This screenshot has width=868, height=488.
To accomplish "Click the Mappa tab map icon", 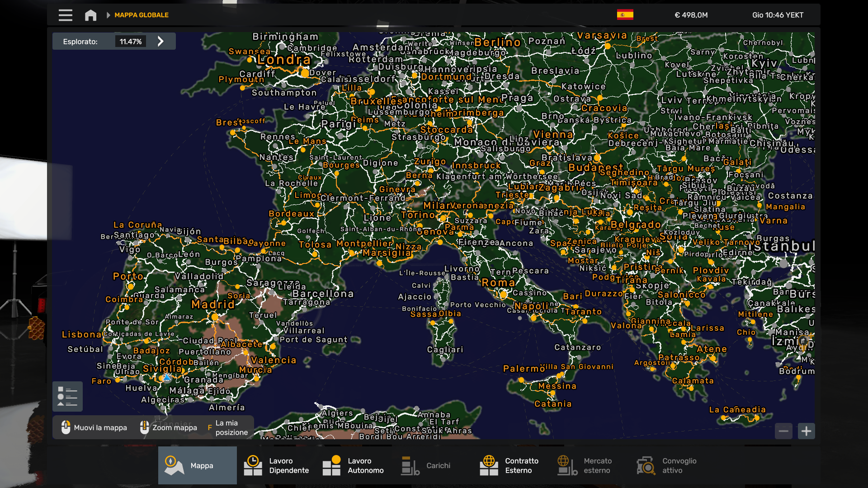I will tap(174, 465).
